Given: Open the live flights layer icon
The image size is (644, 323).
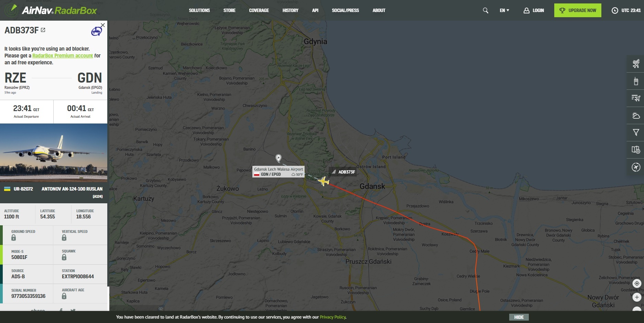Looking at the screenshot, I should 636,64.
